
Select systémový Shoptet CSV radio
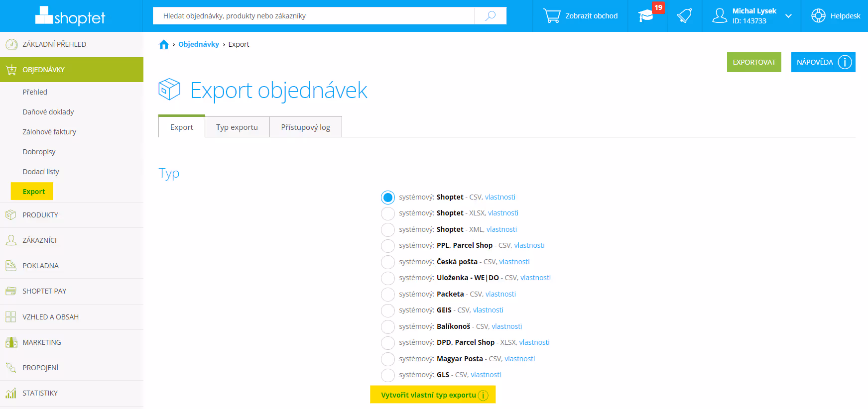388,198
